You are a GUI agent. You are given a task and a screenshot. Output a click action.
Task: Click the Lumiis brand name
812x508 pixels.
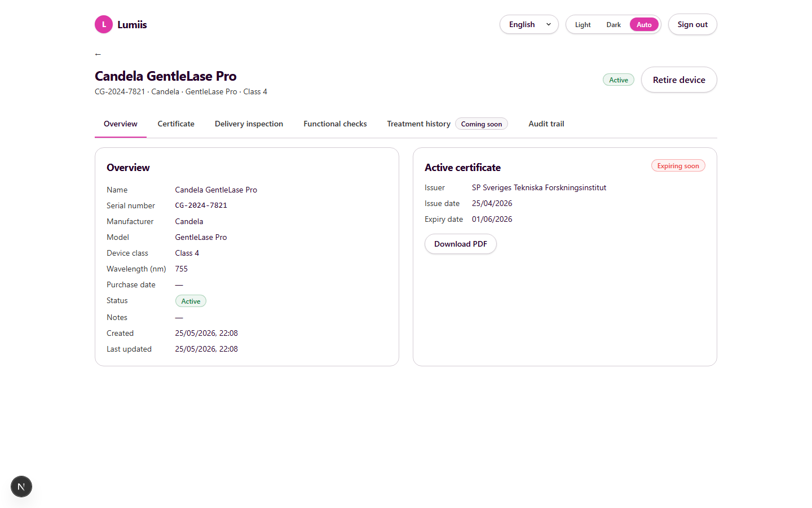tap(132, 25)
